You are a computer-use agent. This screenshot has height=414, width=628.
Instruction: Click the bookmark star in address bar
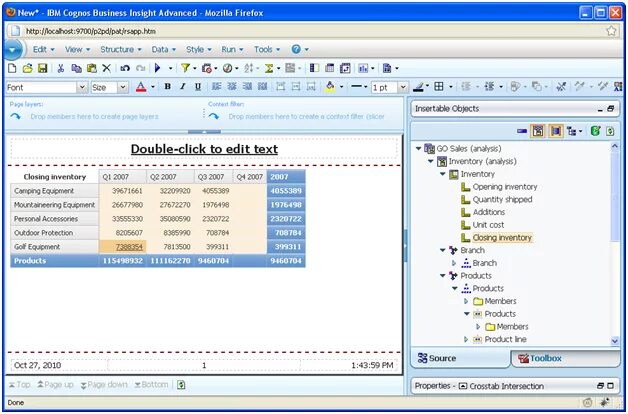611,31
